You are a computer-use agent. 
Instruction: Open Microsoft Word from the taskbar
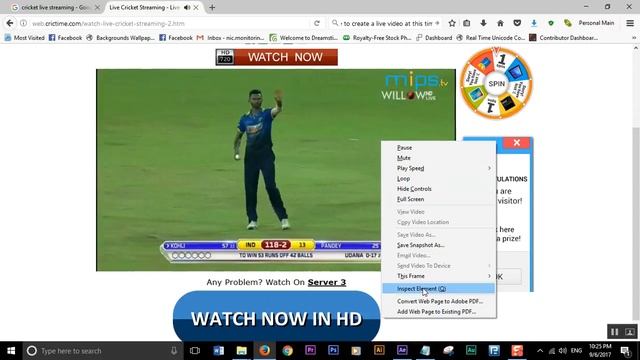pyautogui.click(x=218, y=351)
